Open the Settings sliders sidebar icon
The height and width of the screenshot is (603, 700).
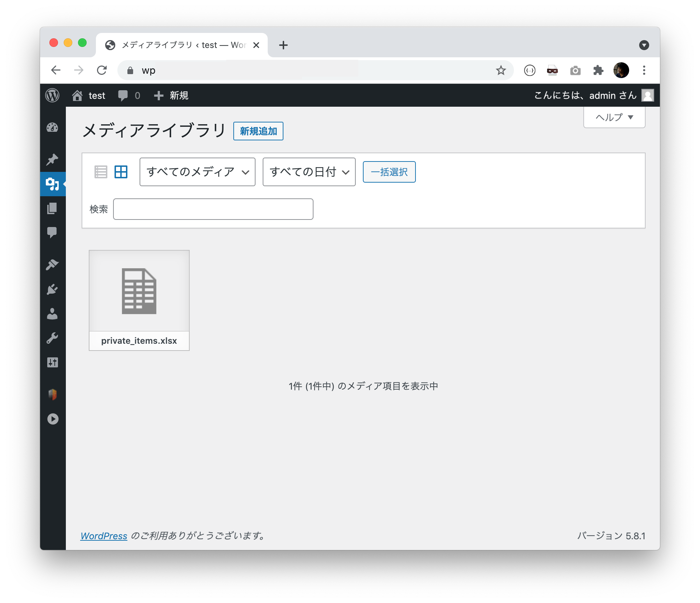pyautogui.click(x=53, y=362)
